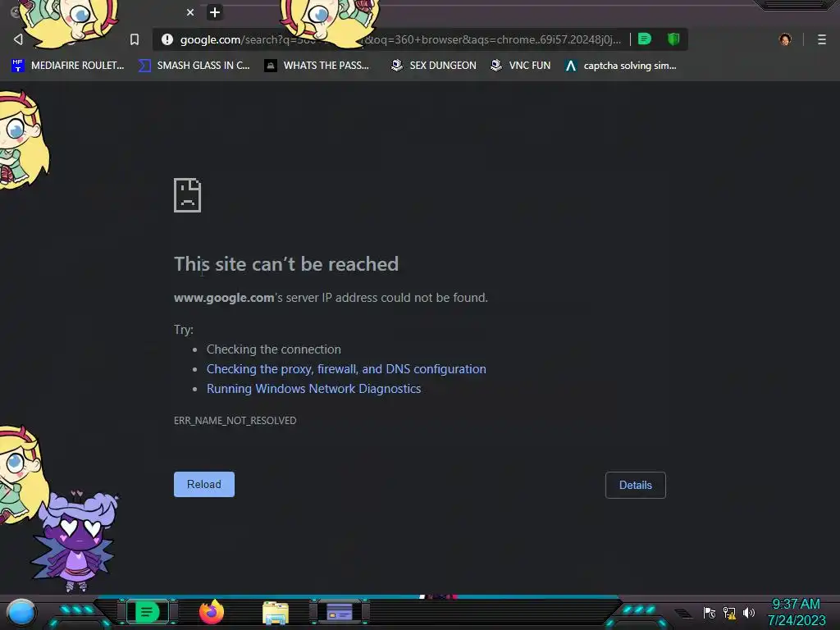The height and width of the screenshot is (630, 840).
Task: Open the browser hamburger menu
Action: coord(822,39)
